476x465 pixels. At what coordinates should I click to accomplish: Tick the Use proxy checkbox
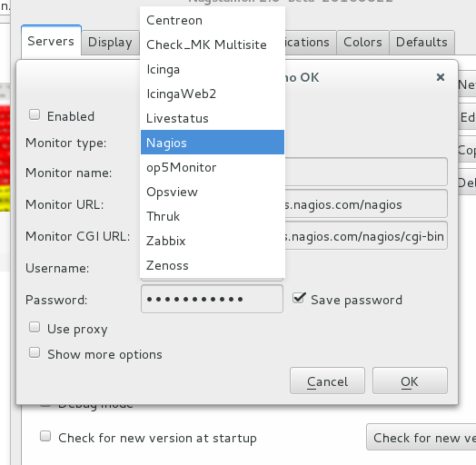pyautogui.click(x=35, y=327)
